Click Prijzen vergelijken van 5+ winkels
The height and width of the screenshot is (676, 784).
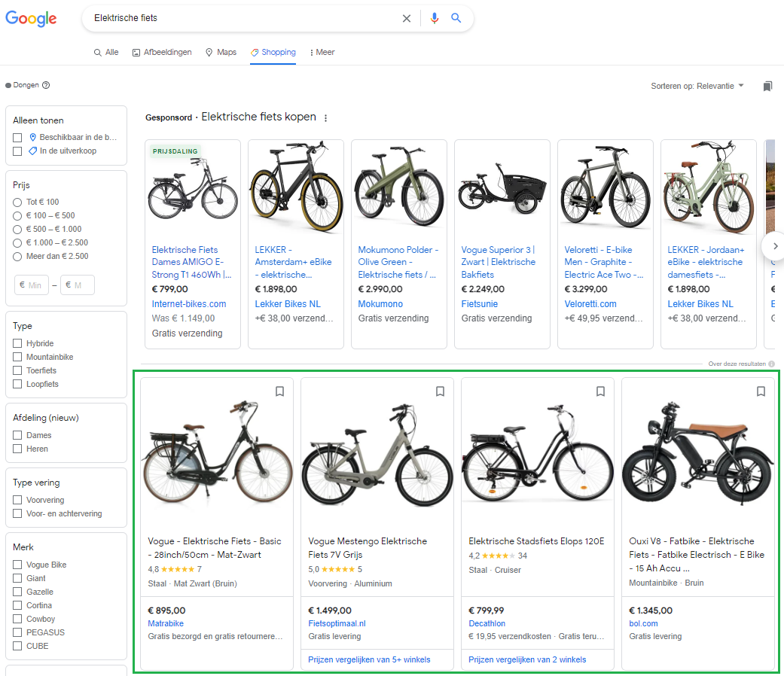click(x=369, y=659)
